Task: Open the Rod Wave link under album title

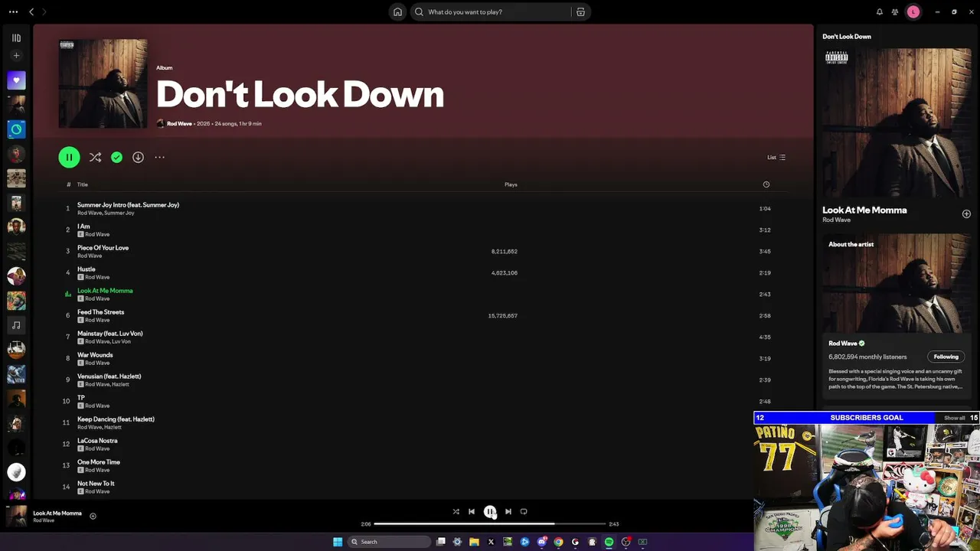Action: (179, 123)
